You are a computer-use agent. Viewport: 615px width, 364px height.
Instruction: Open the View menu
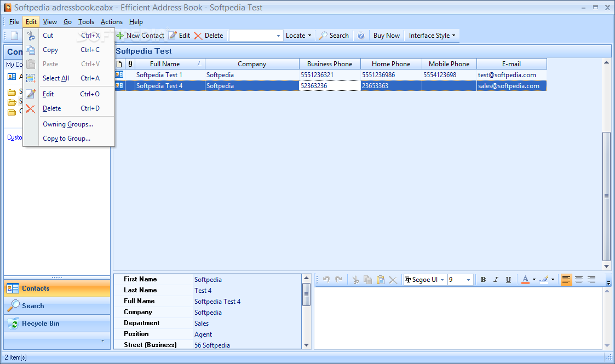click(x=50, y=22)
